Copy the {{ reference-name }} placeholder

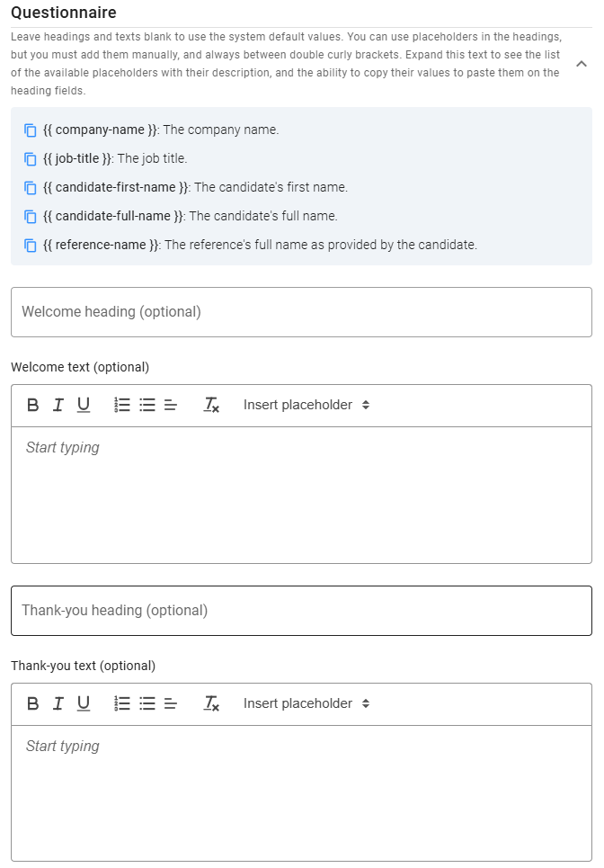coord(28,245)
